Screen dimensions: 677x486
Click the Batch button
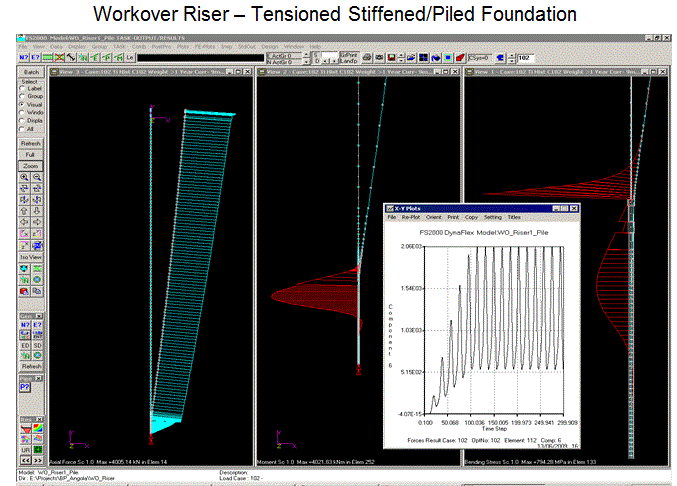point(32,73)
